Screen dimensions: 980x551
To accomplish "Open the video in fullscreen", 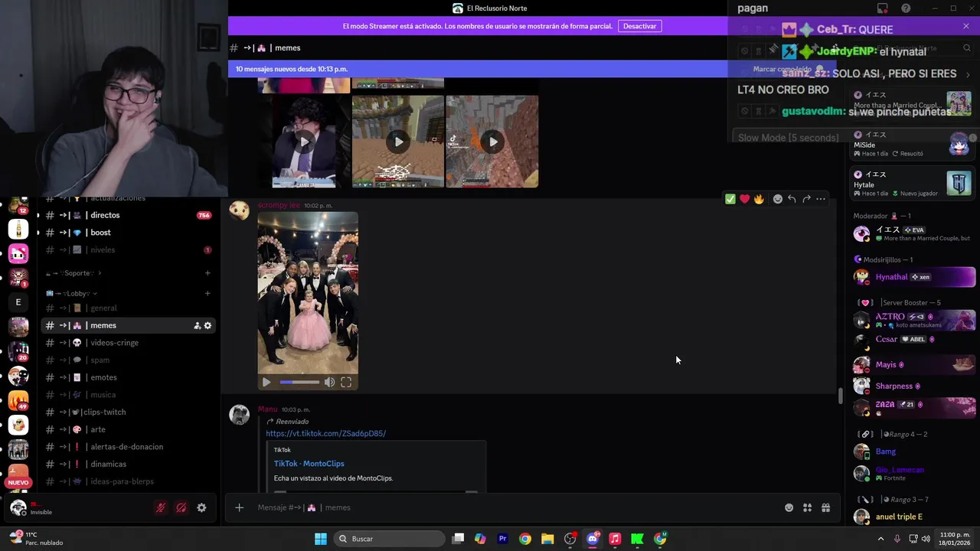I will pyautogui.click(x=346, y=382).
